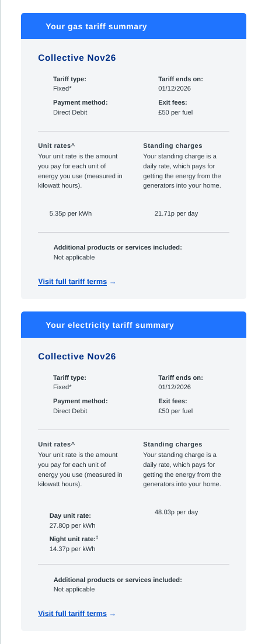Click the 21.71p per day gas charge
265x644 pixels.
pyautogui.click(x=176, y=213)
